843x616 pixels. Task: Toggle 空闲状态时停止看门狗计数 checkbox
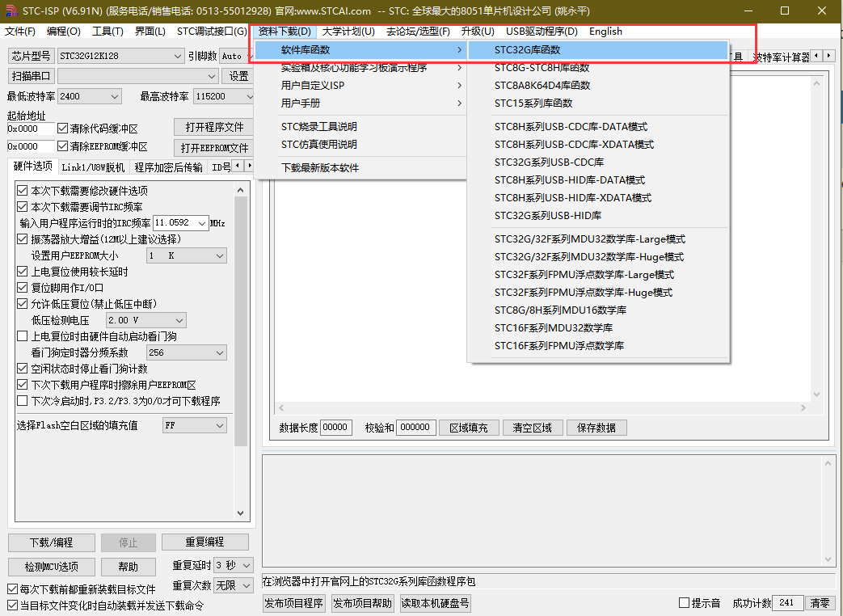tap(22, 368)
